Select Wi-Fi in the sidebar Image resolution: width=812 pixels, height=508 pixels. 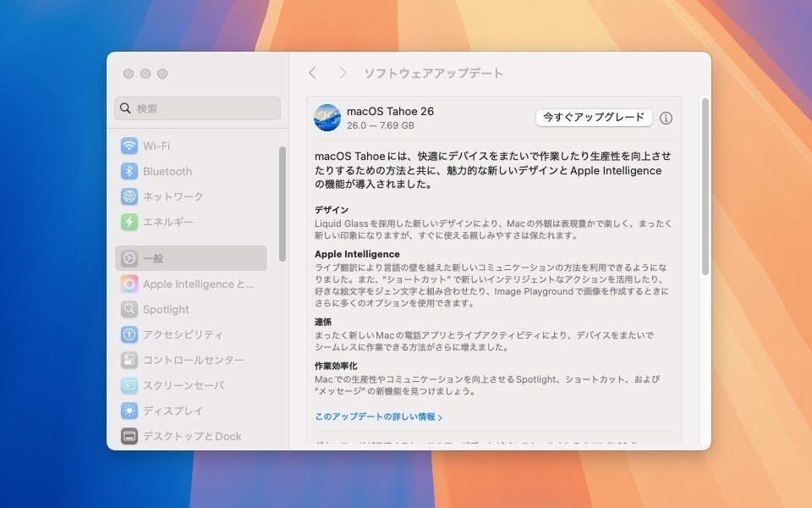click(x=156, y=146)
